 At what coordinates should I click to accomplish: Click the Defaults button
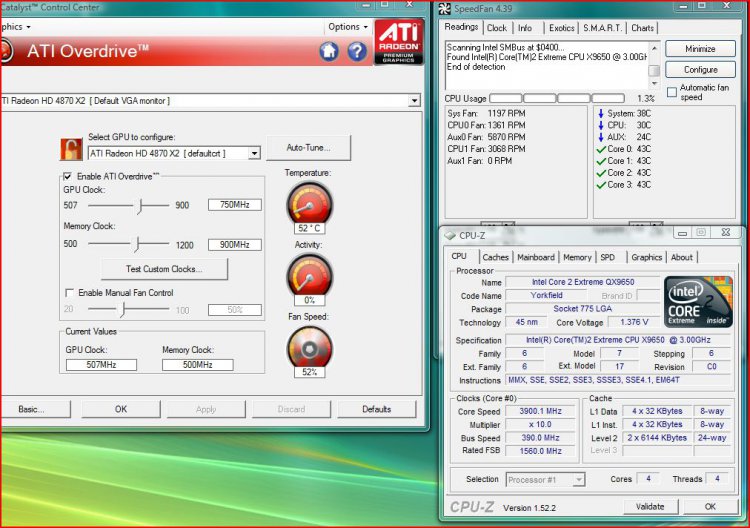coord(377,409)
